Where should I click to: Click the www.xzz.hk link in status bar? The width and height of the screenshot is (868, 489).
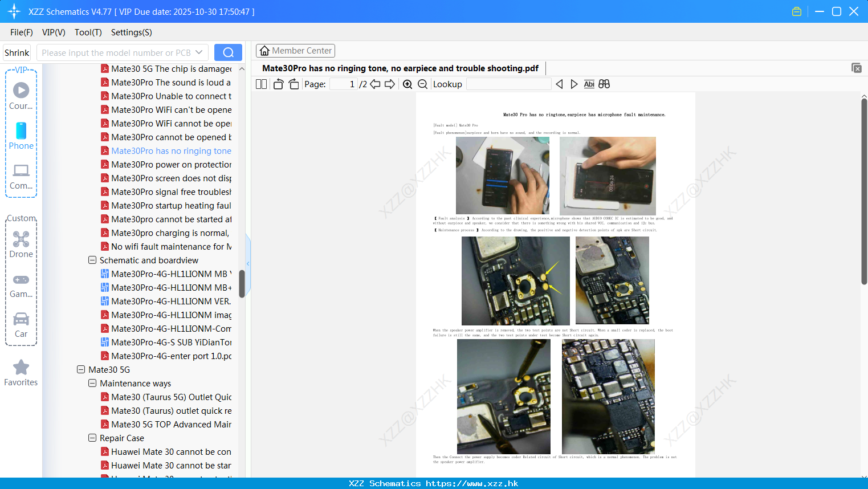pyautogui.click(x=472, y=483)
